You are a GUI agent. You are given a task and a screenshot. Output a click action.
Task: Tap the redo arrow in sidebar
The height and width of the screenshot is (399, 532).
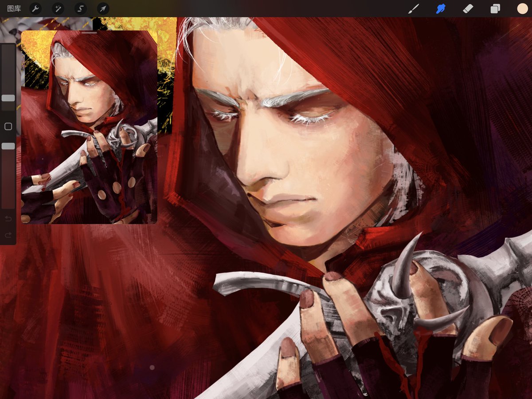[x=8, y=235]
